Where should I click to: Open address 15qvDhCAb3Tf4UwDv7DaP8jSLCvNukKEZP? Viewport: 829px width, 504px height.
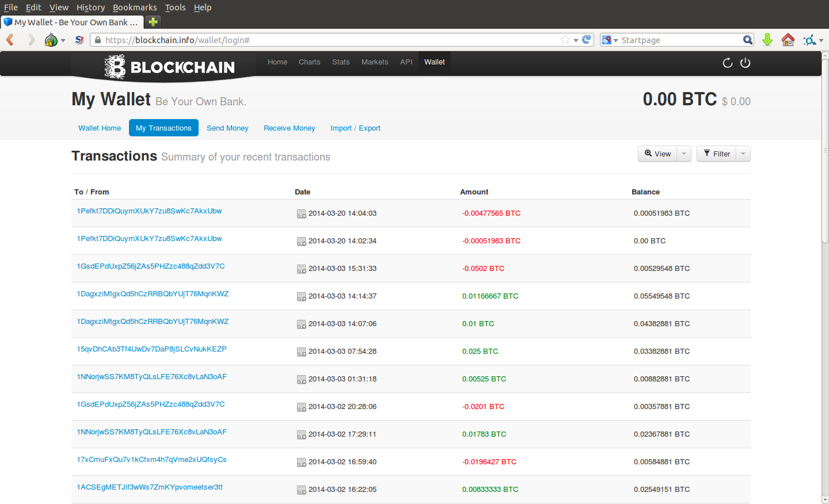point(152,349)
